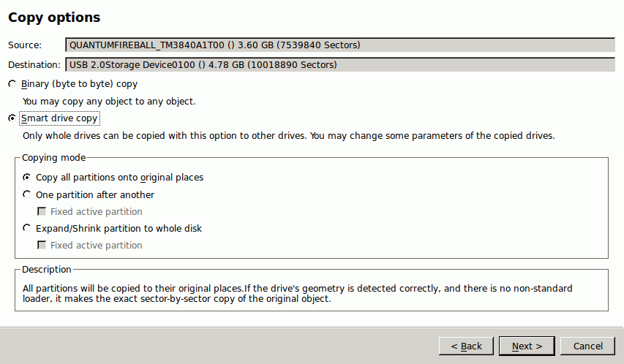Click the Source QUANTUMFIREBALL drive field
Screen dimensions: 624x364
[x=340, y=45]
